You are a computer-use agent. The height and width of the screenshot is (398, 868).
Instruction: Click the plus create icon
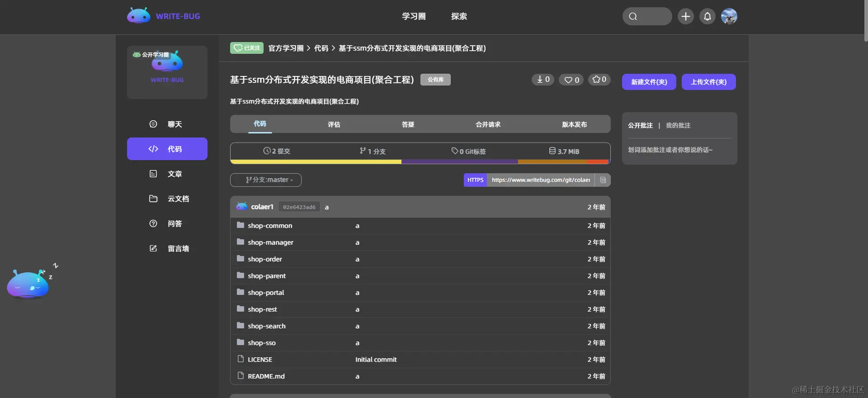(686, 16)
